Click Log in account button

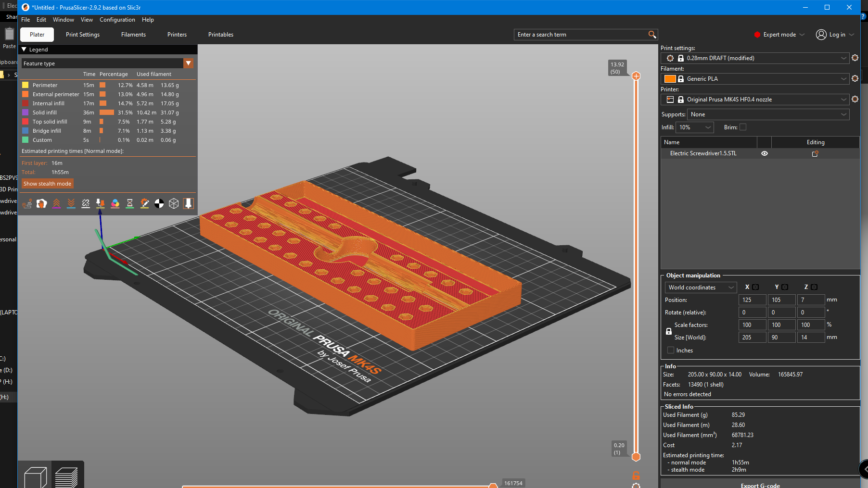click(x=835, y=35)
